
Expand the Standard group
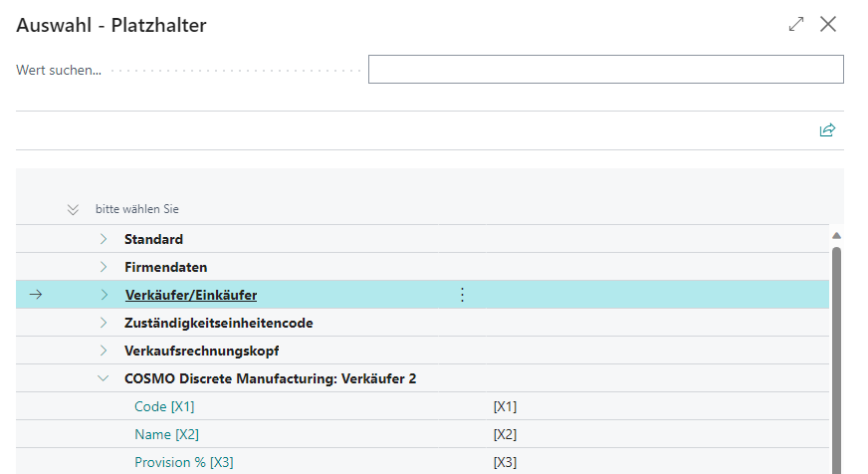pos(104,239)
